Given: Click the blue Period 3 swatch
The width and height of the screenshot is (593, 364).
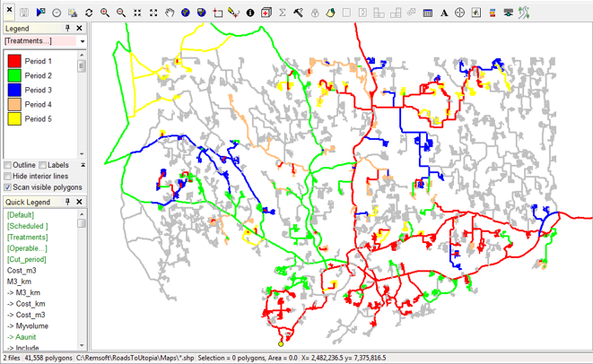Looking at the screenshot, I should 14,90.
